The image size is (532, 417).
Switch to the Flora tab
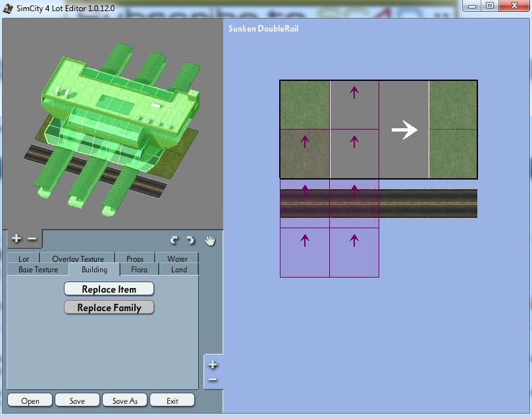[139, 270]
